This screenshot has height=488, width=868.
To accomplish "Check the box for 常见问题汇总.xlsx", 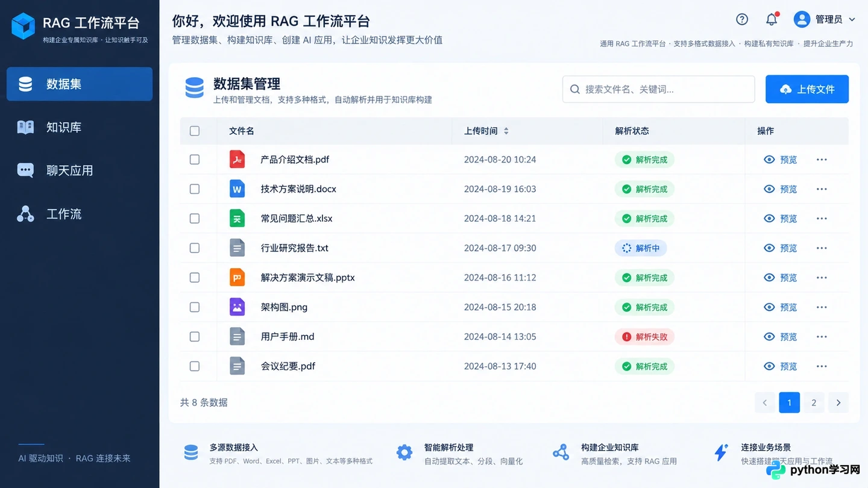I will tap(195, 219).
